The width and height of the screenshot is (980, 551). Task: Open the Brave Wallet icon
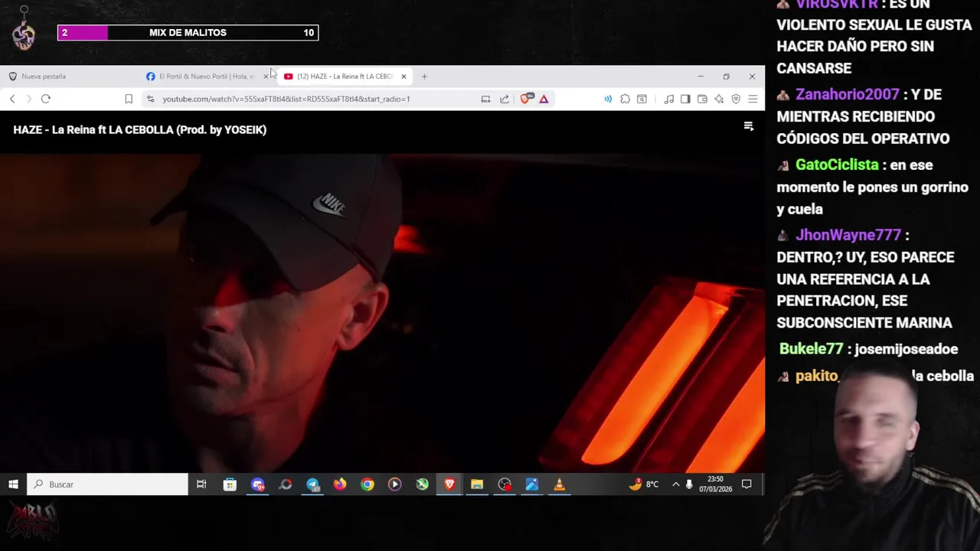pyautogui.click(x=702, y=99)
